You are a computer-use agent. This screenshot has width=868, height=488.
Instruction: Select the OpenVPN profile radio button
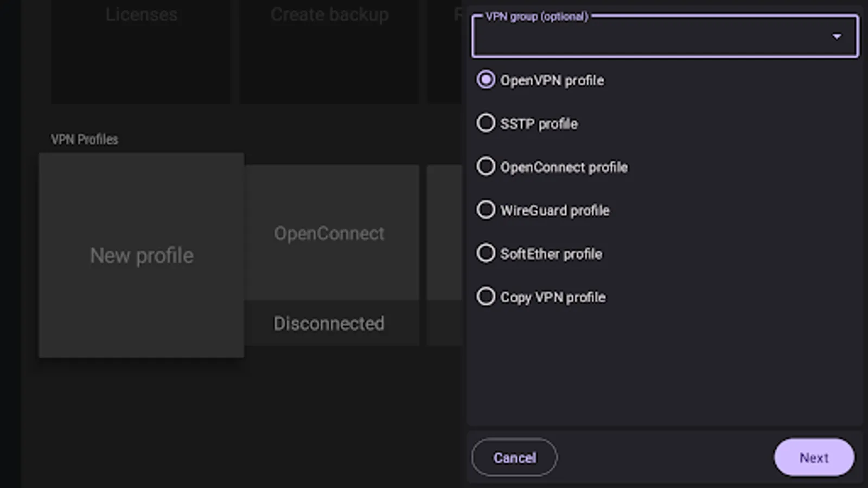(x=486, y=80)
